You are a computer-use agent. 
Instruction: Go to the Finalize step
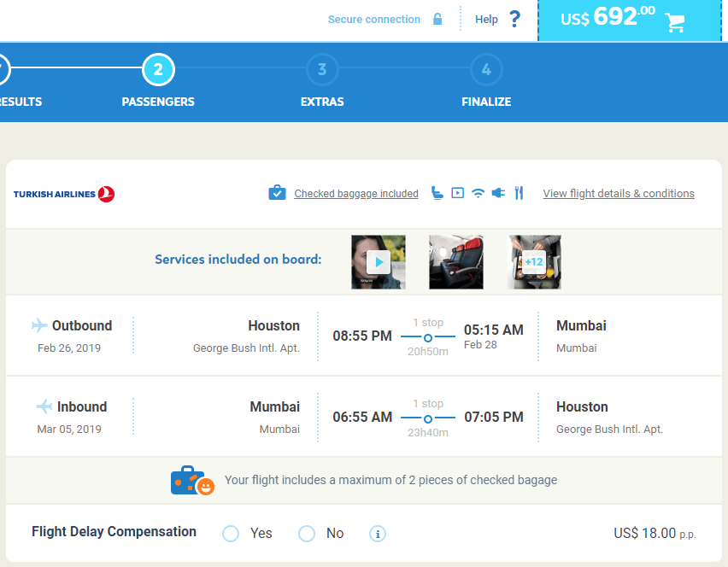(485, 71)
